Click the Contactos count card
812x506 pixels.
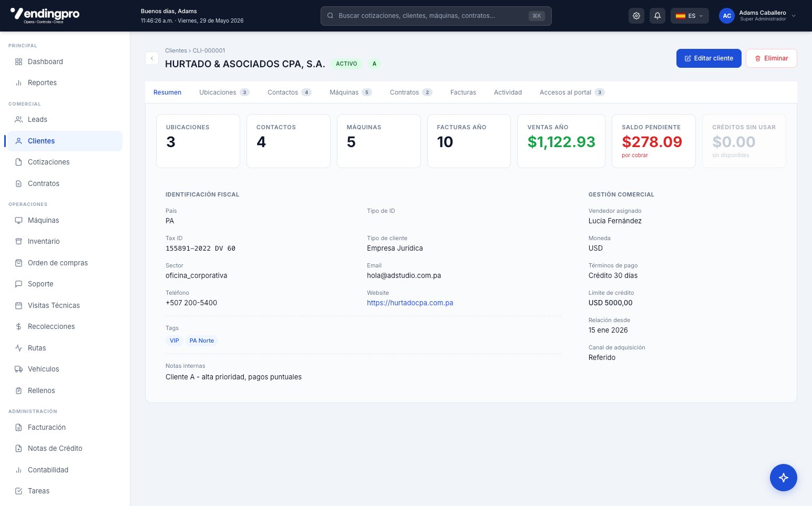[289, 141]
